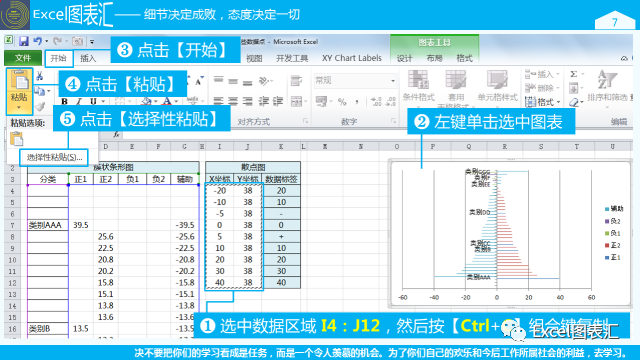Screen dimensions: 640x360
Task: Expand the Paste button dropdown arrow
Action: point(19,108)
